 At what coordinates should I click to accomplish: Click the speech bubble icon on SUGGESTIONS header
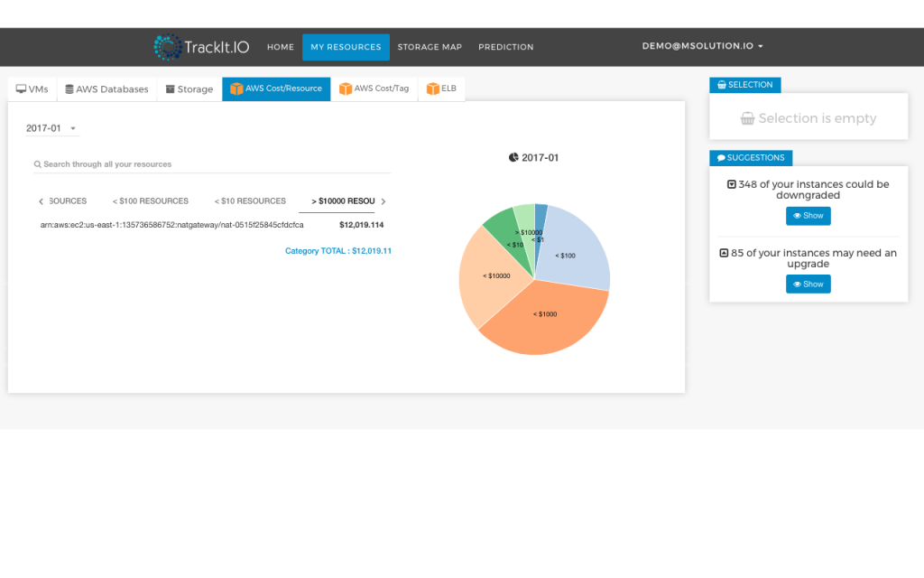(x=720, y=157)
